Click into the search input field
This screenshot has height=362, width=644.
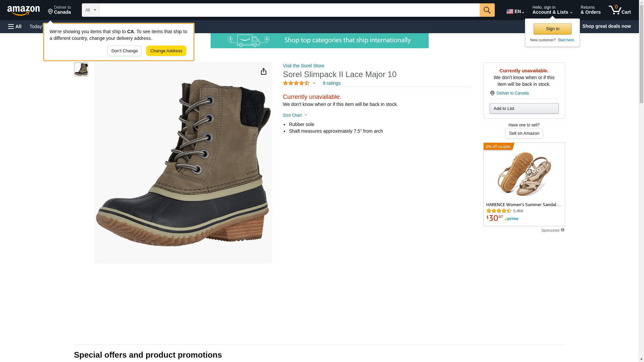coord(289,10)
